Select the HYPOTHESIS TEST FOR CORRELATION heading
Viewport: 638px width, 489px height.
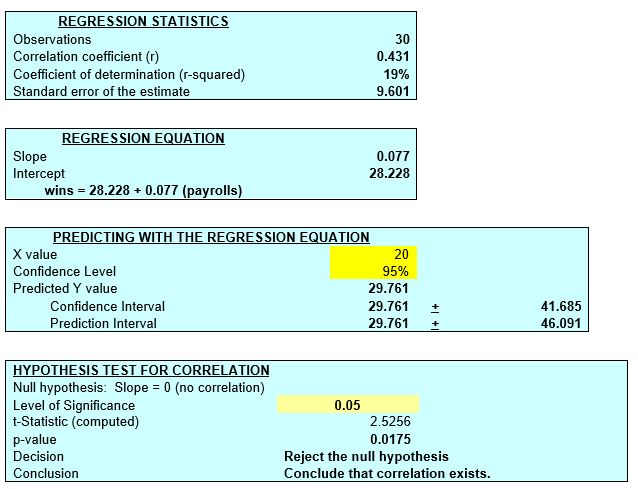click(x=141, y=370)
